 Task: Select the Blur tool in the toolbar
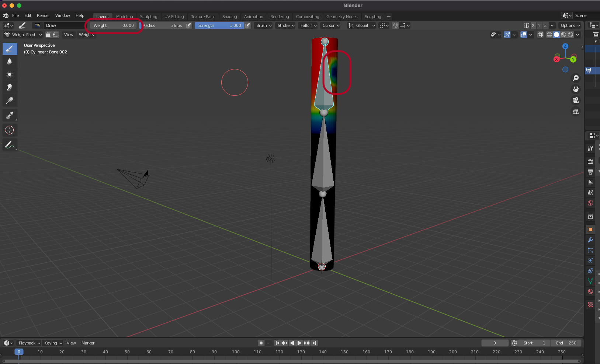coord(10,62)
